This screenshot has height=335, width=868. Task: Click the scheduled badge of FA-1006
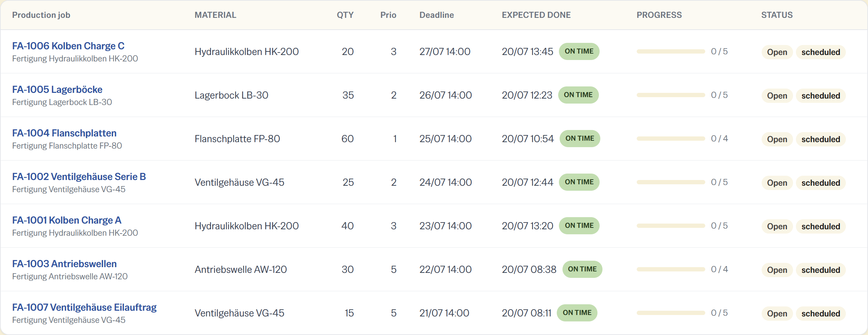(x=821, y=52)
